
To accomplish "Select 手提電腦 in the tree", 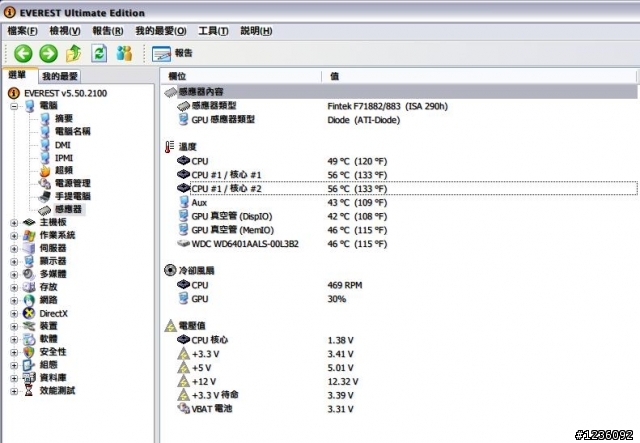I will click(x=73, y=196).
